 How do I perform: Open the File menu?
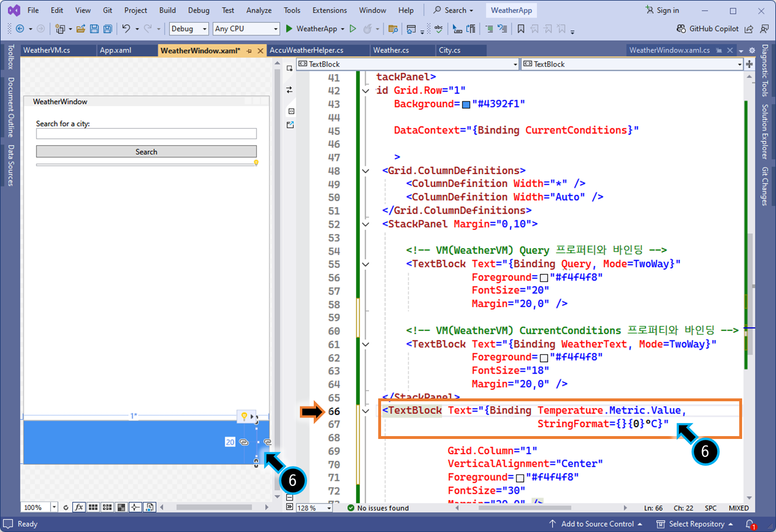point(33,10)
